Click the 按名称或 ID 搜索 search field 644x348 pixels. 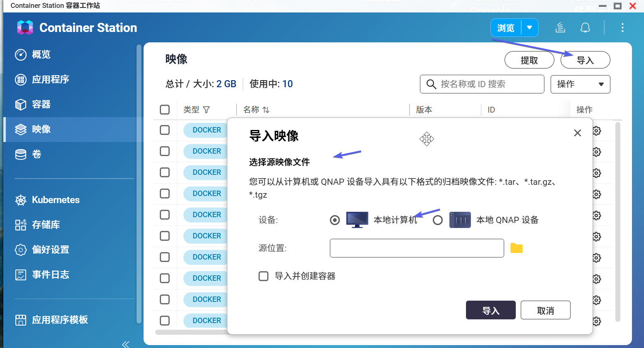(x=482, y=84)
